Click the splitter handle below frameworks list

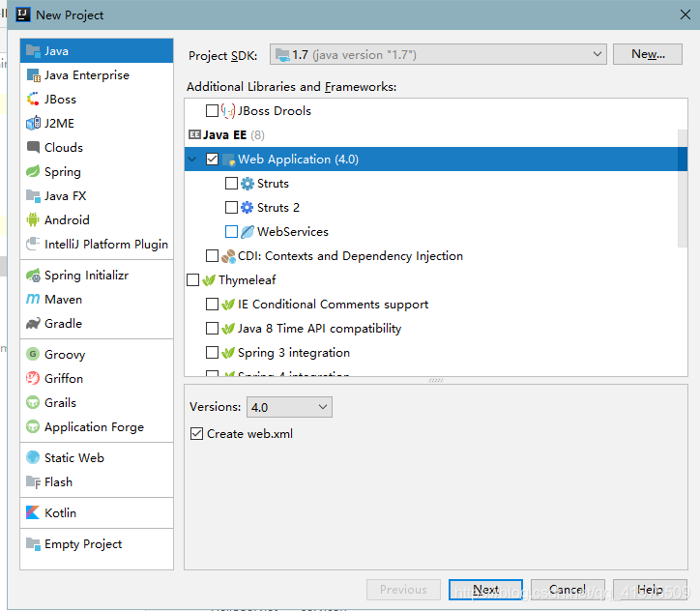coord(436,380)
